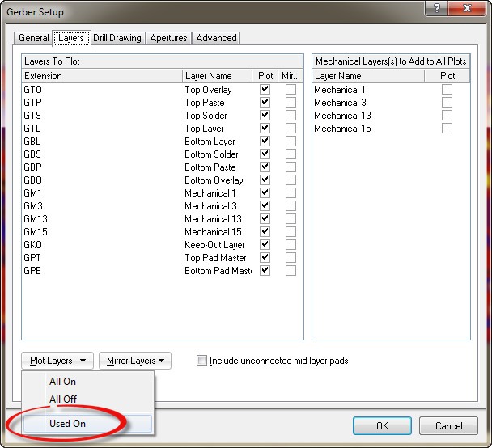Viewport: 492px width, 448px height.
Task: Enable Mirror for the Bottom Overlay row
Action: click(x=291, y=180)
